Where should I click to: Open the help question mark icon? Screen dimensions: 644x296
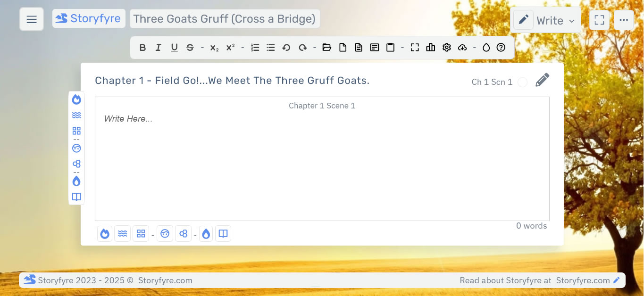(501, 47)
